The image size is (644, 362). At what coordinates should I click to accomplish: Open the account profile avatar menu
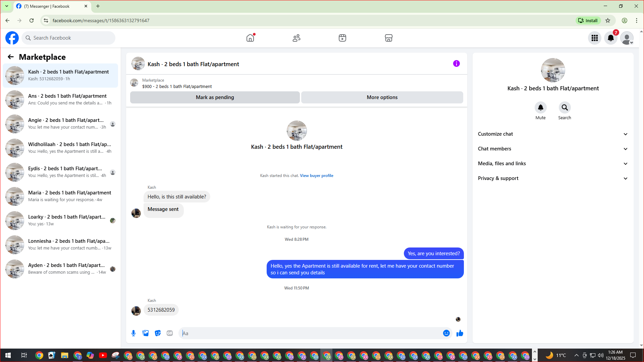pyautogui.click(x=627, y=38)
